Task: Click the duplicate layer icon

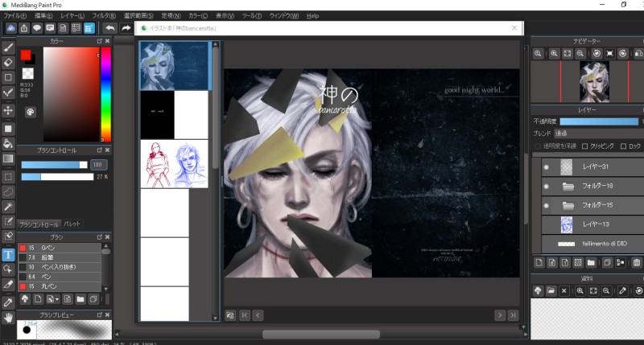Action: [x=607, y=262]
